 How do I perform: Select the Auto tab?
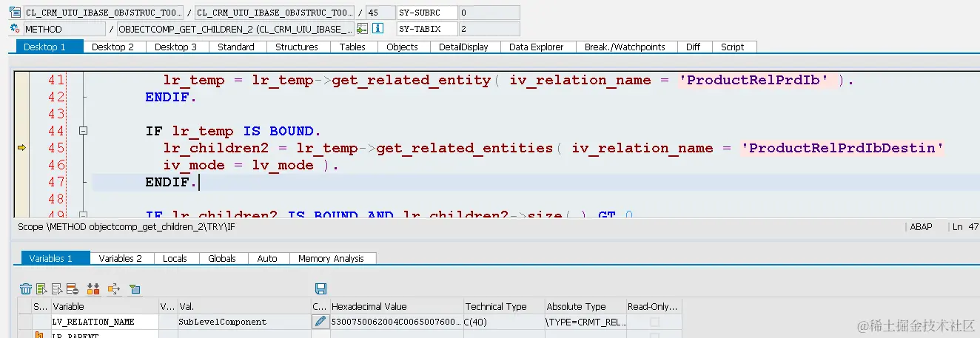pos(267,258)
